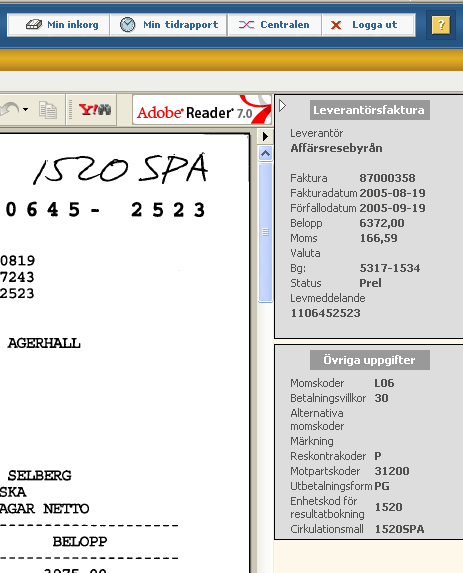Image resolution: width=463 pixels, height=573 pixels.
Task: Open the Min inkorg button
Action: coord(58,25)
